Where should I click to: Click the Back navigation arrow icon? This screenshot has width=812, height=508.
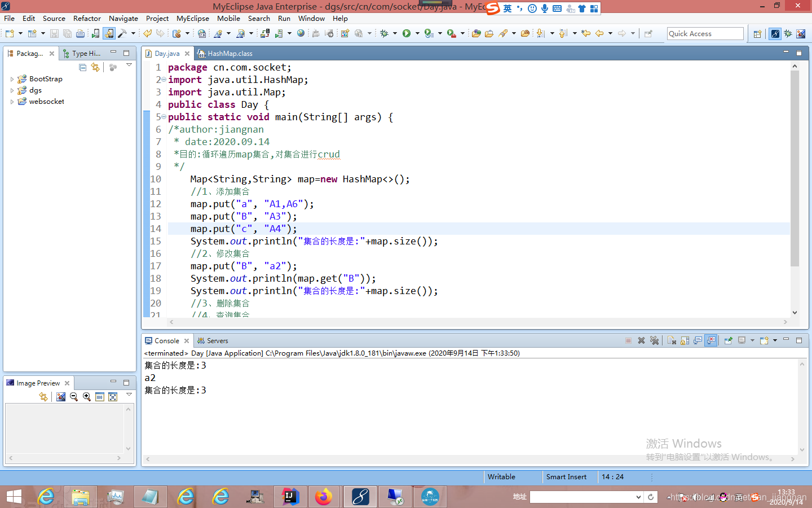point(599,33)
